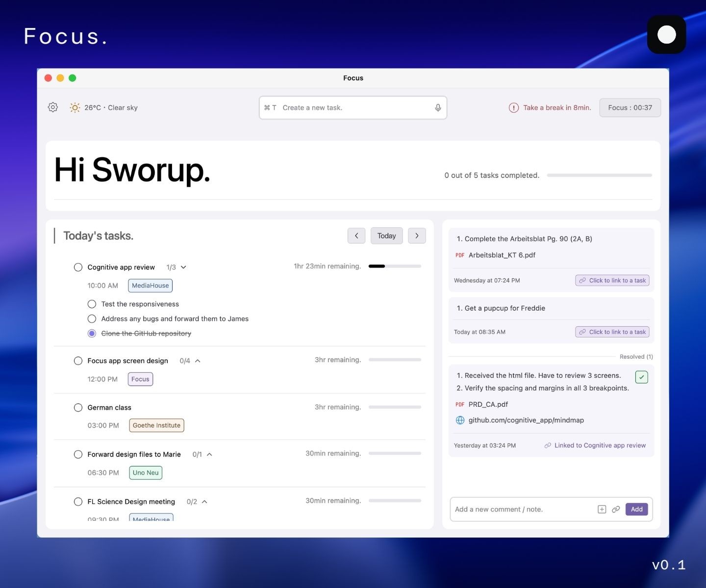Click the green resolved checkmark icon
Viewport: 706px width, 588px height.
coord(641,377)
